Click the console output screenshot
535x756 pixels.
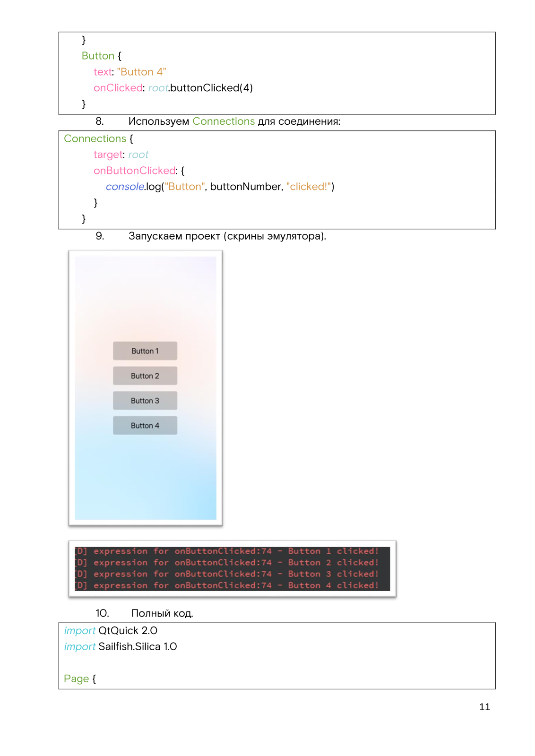pyautogui.click(x=233, y=569)
